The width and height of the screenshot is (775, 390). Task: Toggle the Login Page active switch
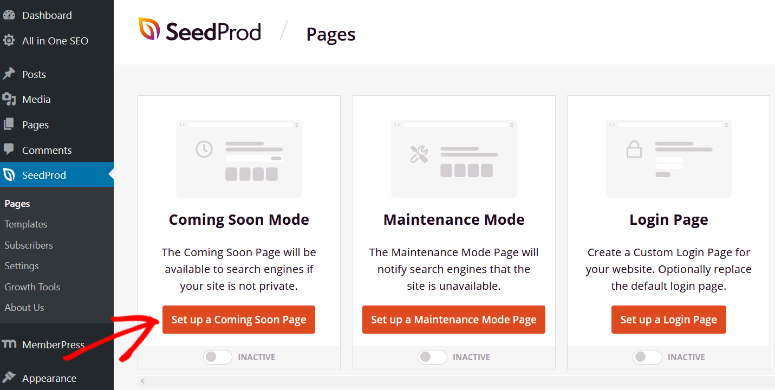pyautogui.click(x=647, y=357)
